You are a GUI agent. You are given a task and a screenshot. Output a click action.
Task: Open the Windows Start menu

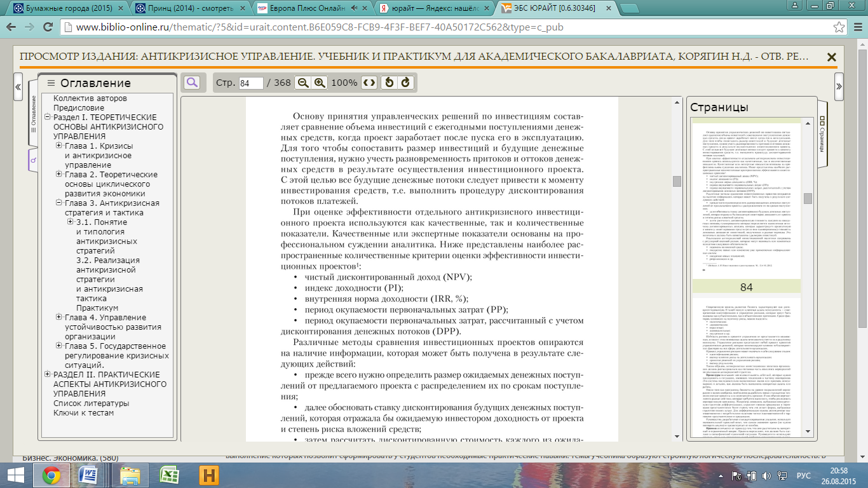point(15,475)
